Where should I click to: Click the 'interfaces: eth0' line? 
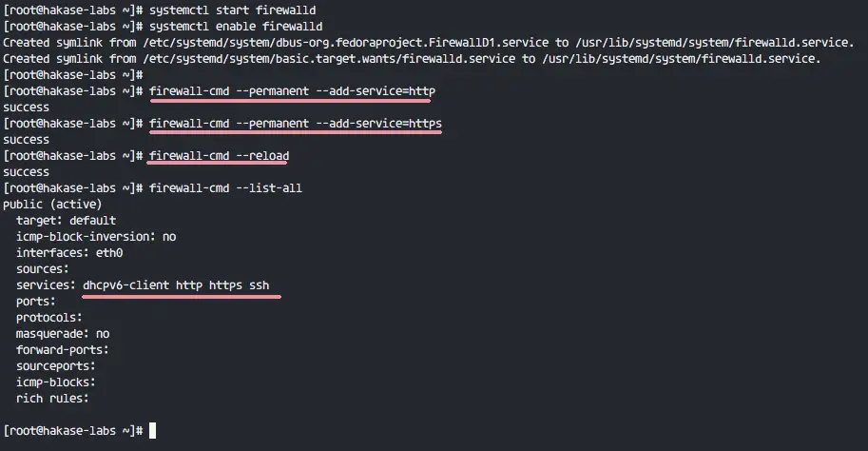tap(69, 253)
